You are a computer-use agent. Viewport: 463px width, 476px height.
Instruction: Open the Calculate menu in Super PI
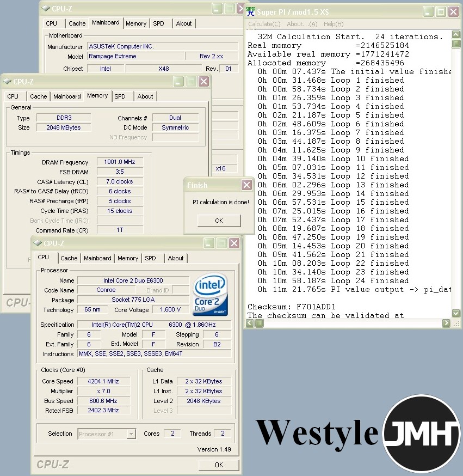click(264, 24)
